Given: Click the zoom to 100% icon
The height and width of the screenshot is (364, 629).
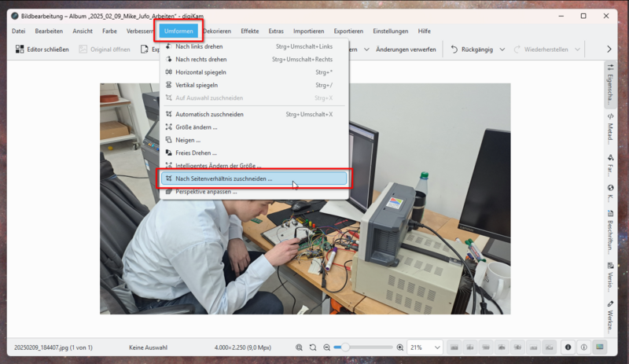Looking at the screenshot, I should 313,347.
